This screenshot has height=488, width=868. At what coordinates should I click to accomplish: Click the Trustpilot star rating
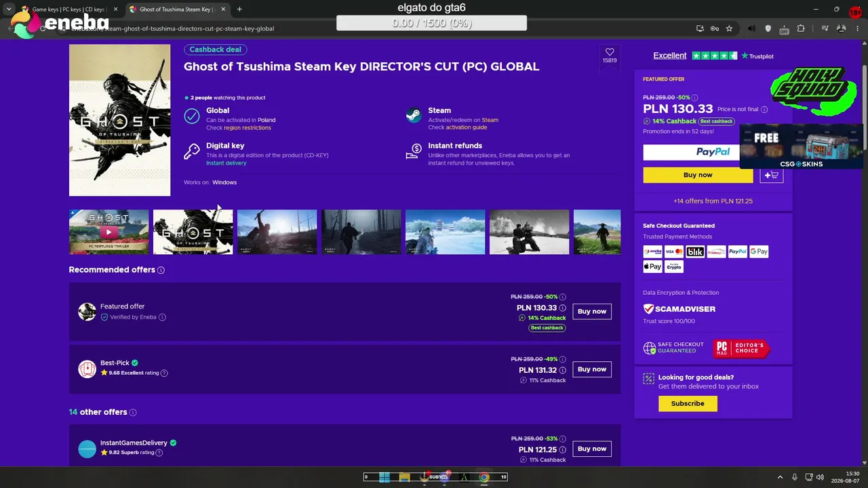pyautogui.click(x=714, y=56)
